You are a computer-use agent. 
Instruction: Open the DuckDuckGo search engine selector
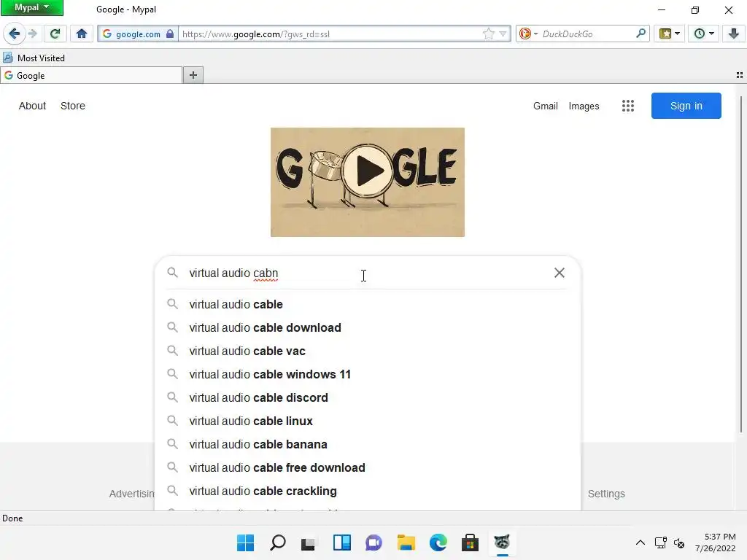pyautogui.click(x=529, y=34)
